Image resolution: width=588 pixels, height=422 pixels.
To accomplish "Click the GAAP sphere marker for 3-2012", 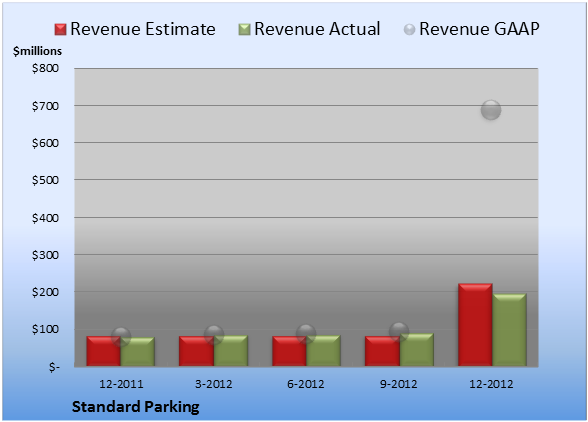I will point(214,335).
